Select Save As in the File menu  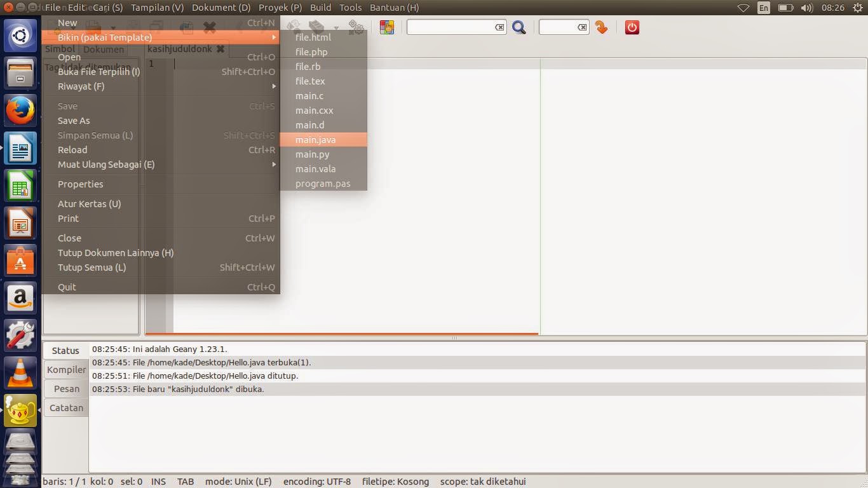pos(74,120)
